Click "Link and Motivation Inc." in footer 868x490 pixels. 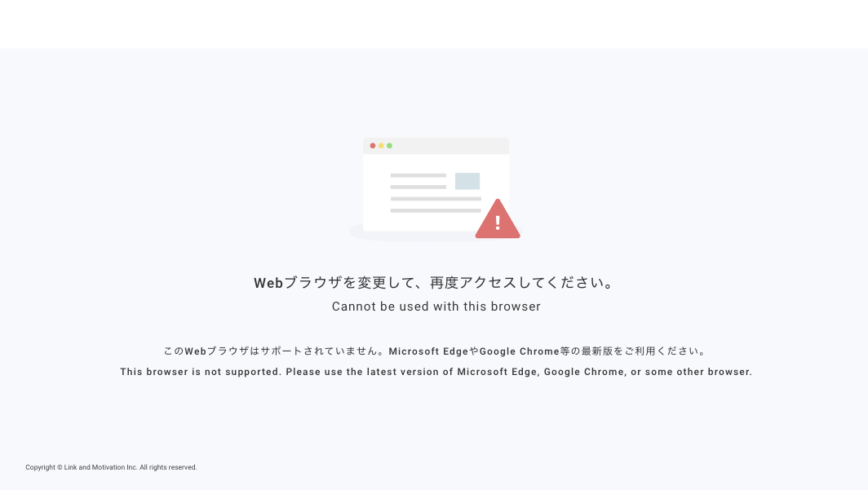coord(100,468)
